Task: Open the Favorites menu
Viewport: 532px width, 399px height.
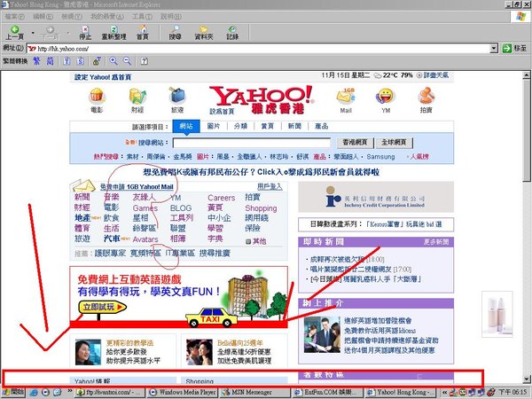Action: point(107,16)
